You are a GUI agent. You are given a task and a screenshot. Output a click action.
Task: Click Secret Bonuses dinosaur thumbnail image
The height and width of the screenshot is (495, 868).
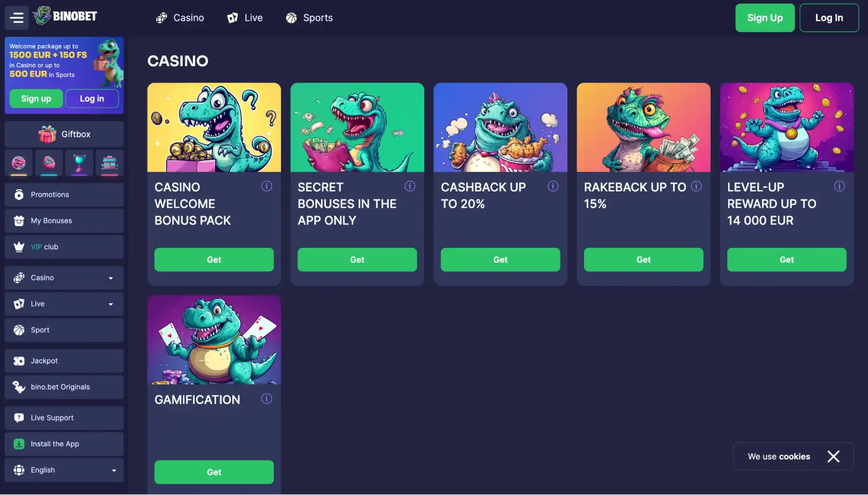(x=357, y=127)
